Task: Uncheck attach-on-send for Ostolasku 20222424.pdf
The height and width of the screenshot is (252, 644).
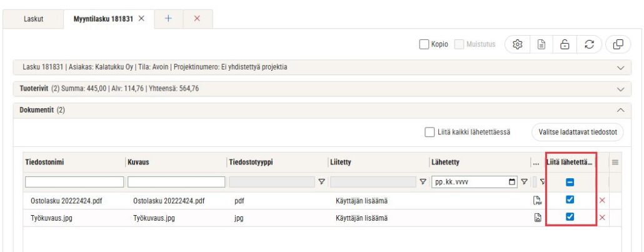Action: pos(570,200)
